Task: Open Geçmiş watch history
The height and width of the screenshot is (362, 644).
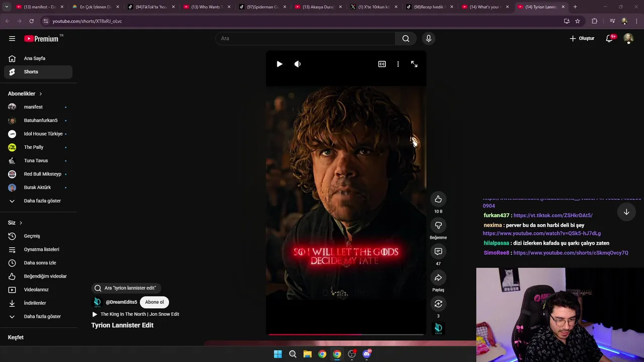Action: pos(38,236)
